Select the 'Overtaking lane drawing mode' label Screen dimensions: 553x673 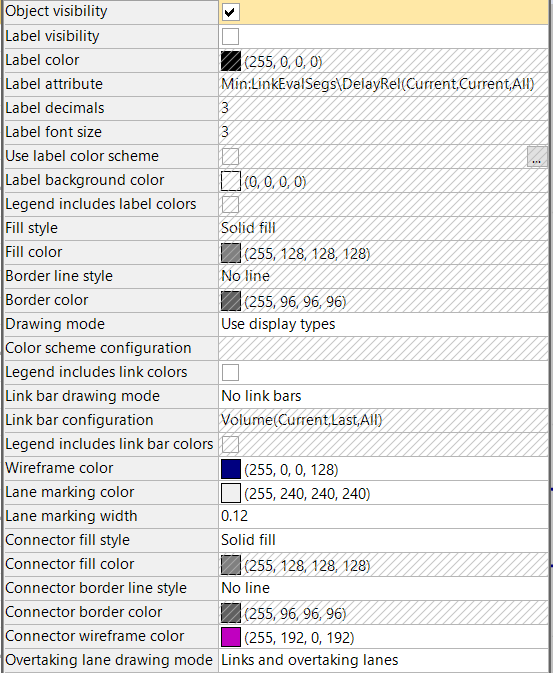tap(109, 661)
